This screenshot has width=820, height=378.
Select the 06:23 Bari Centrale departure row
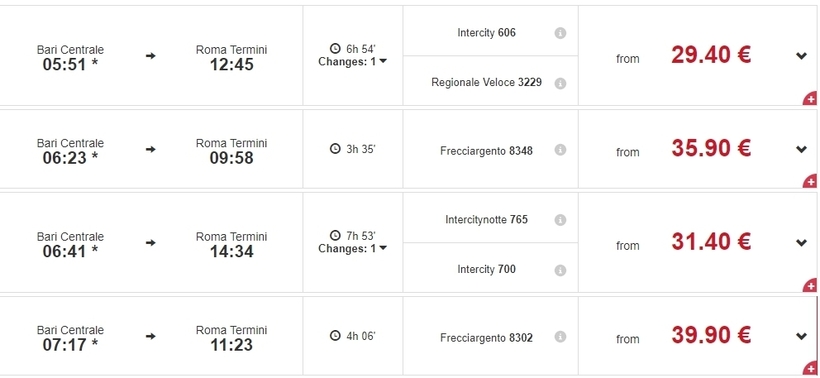click(408, 149)
